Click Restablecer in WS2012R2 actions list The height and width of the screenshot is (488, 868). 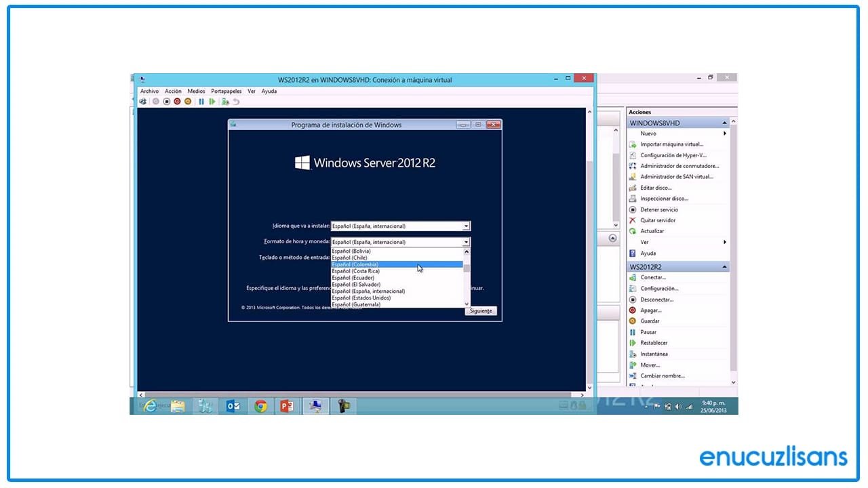click(x=654, y=343)
